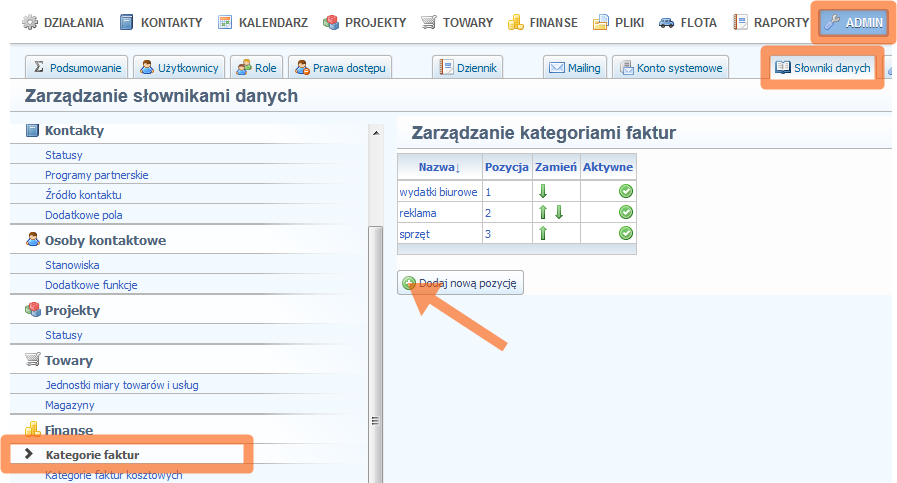Click the up arrow for 'reklama' row
Screen dimensions: 897x483
coord(543,212)
